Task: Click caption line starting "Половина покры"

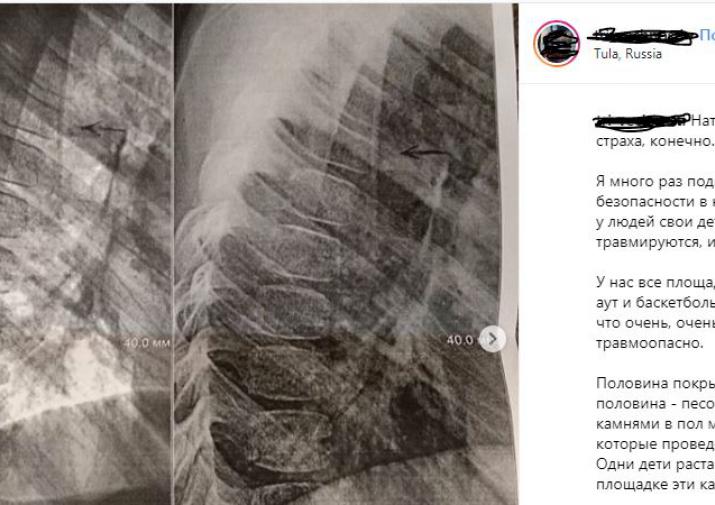Action: pos(655,383)
